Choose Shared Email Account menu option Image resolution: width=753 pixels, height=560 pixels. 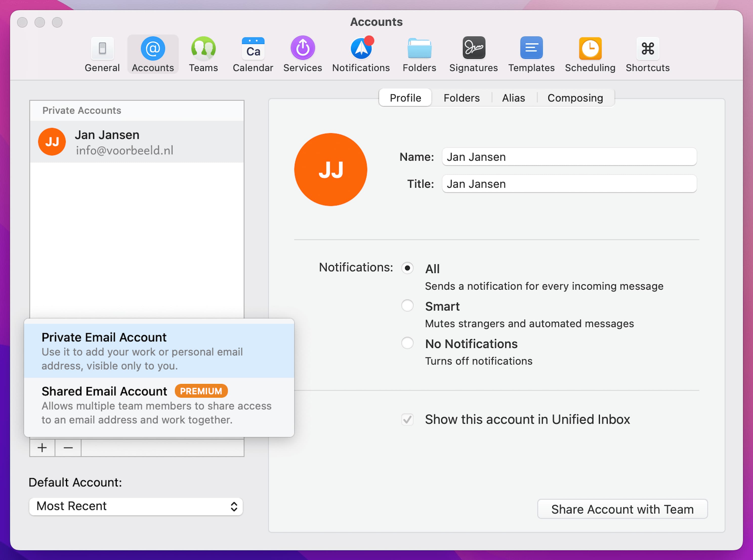coord(159,405)
